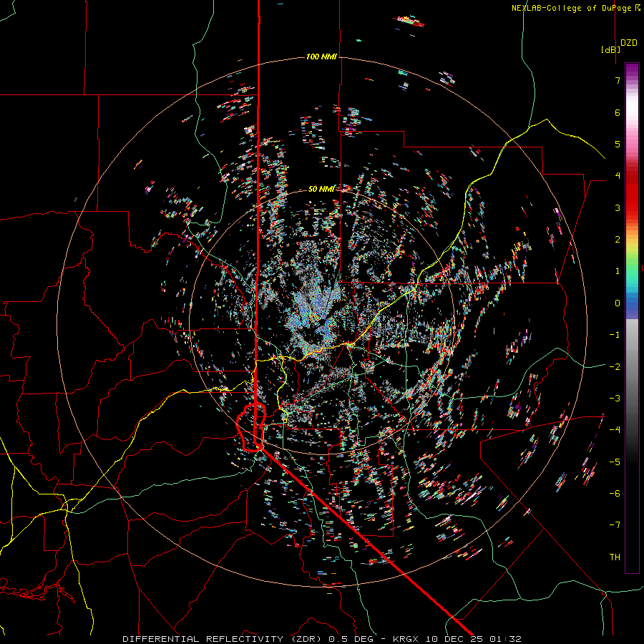644x644 pixels.
Task: Select the 50 NMI range ring label
Action: click(321, 189)
